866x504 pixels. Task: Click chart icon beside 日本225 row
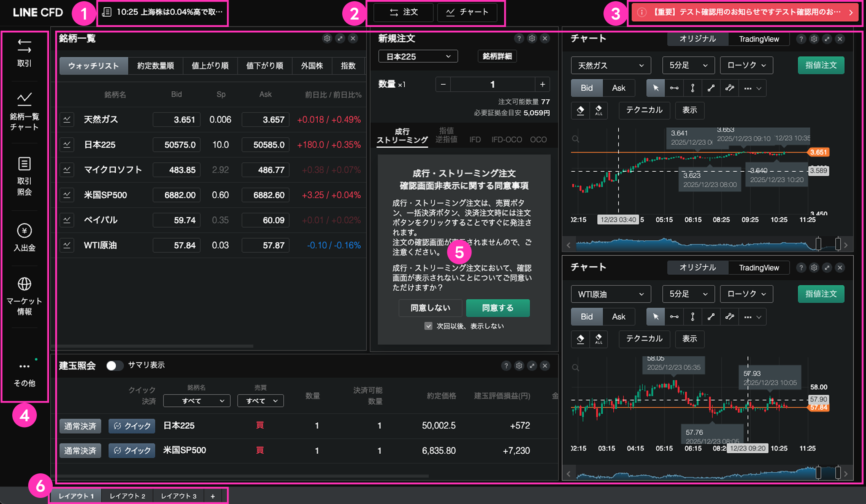coord(67,145)
